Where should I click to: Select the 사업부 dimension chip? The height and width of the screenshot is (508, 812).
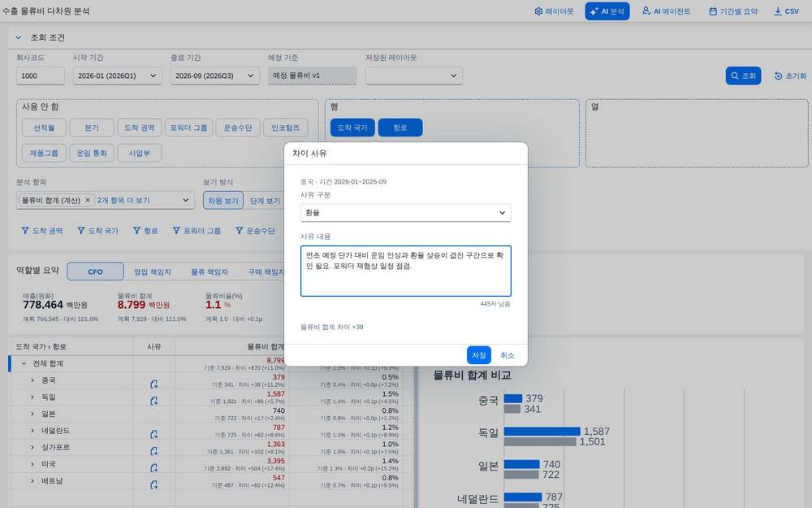tap(140, 153)
